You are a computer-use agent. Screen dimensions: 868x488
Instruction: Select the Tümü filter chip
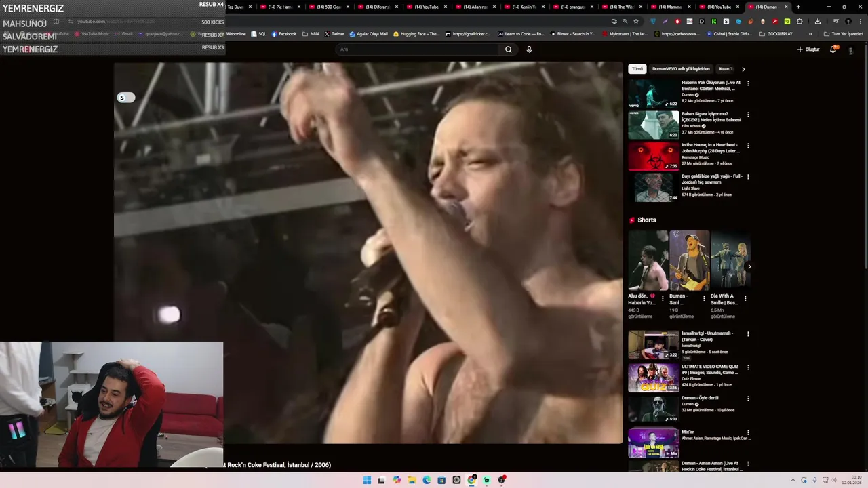(x=637, y=68)
